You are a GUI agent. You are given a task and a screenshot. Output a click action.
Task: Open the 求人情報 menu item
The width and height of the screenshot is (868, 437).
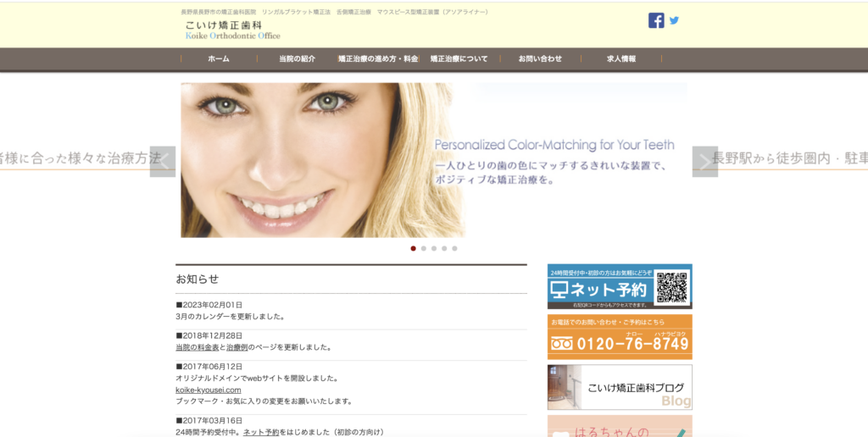click(x=621, y=59)
